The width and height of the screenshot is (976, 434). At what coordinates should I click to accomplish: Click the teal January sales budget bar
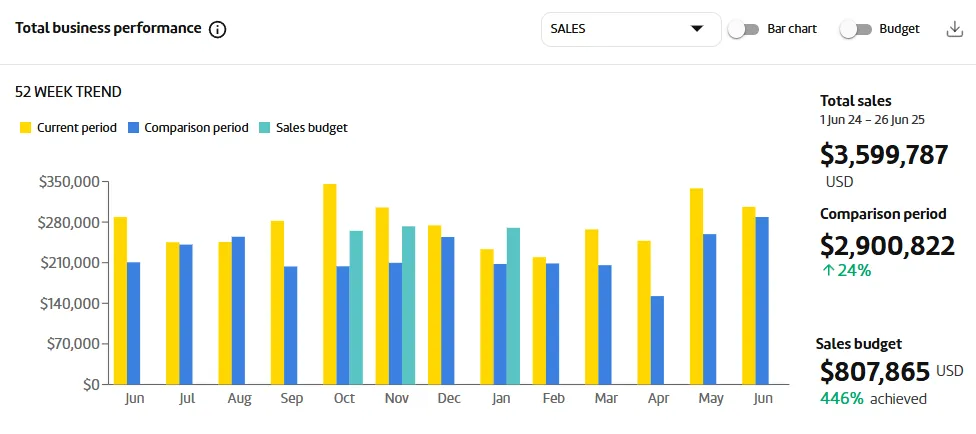coord(513,306)
